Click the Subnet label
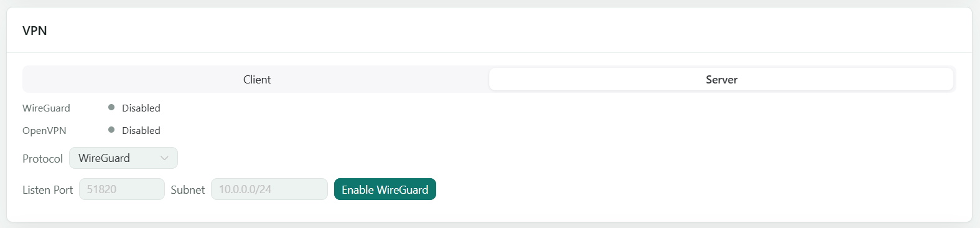The height and width of the screenshot is (228, 980). point(188,190)
